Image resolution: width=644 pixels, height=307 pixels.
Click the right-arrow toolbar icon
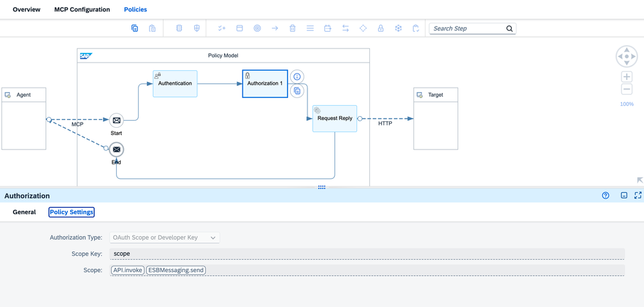point(275,28)
